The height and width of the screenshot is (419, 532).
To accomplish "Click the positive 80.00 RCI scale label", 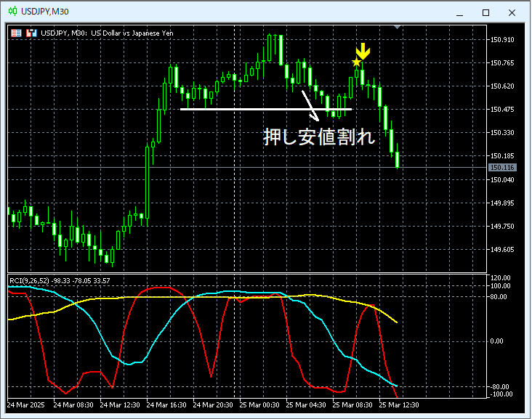I will point(499,297).
